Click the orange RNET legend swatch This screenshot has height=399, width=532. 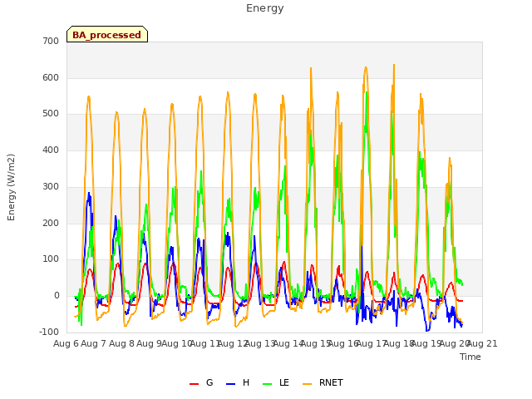307,384
